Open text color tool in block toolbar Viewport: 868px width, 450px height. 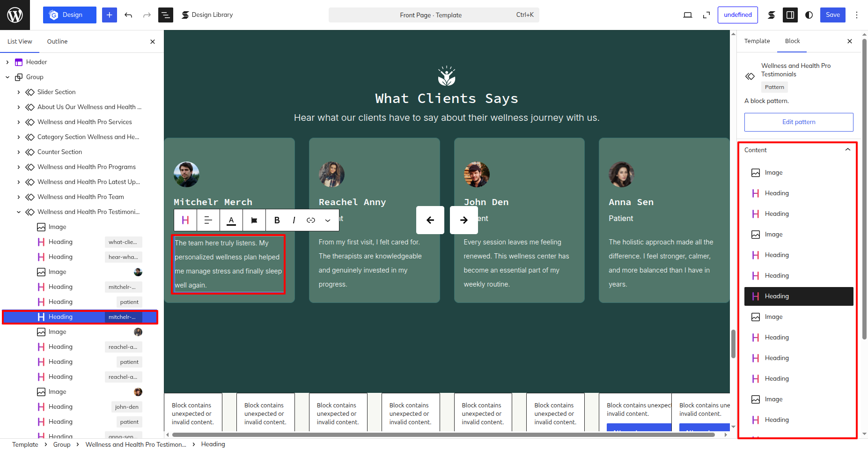[x=231, y=220]
